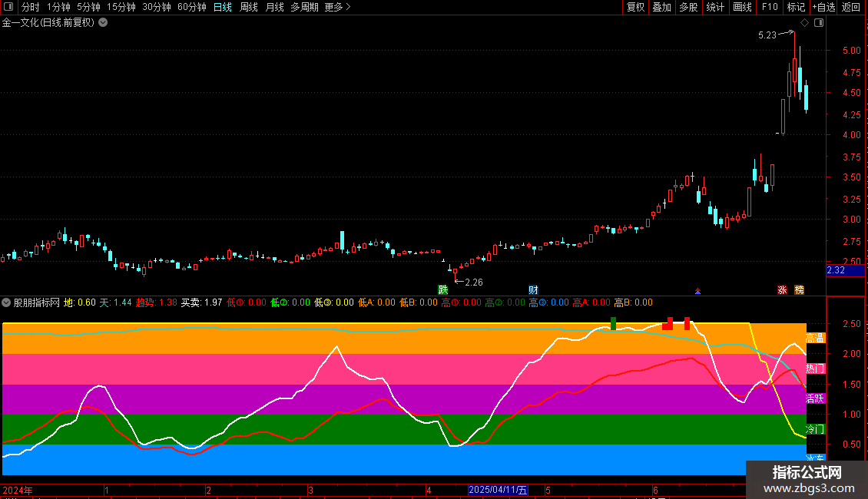Click the 2.26 low price label
This screenshot has height=499, width=868.
tap(474, 283)
